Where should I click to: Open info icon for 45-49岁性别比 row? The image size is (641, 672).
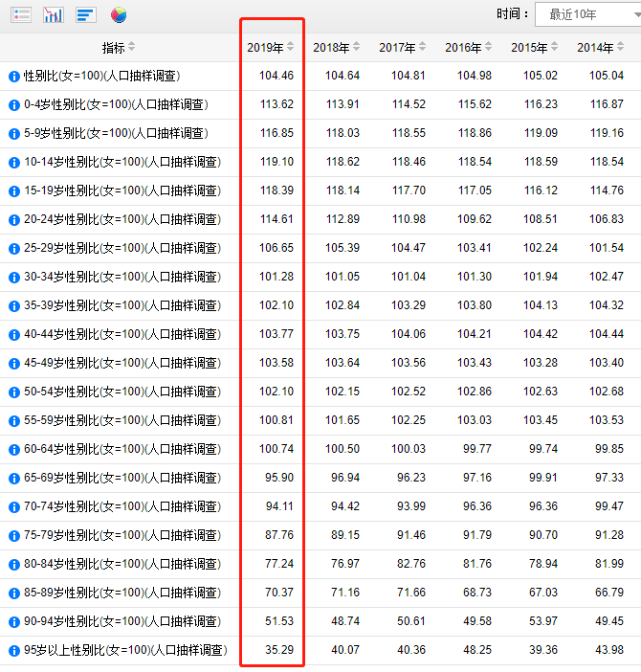click(14, 364)
